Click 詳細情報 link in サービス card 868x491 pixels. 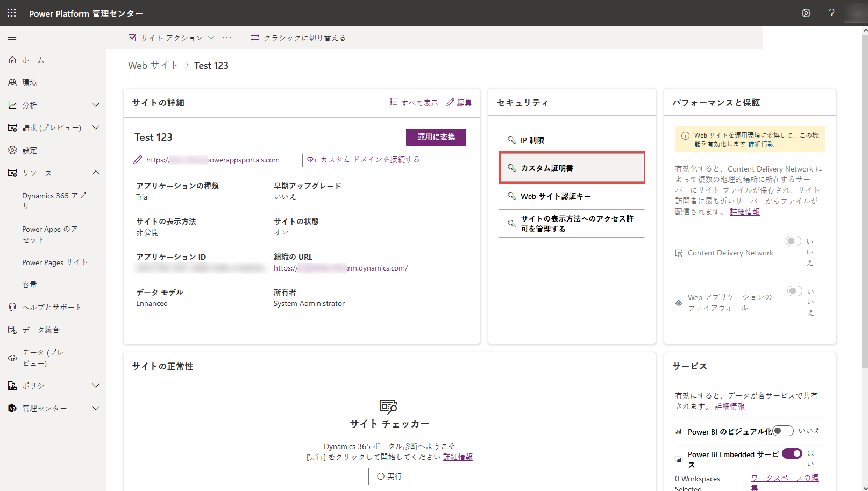coord(730,407)
